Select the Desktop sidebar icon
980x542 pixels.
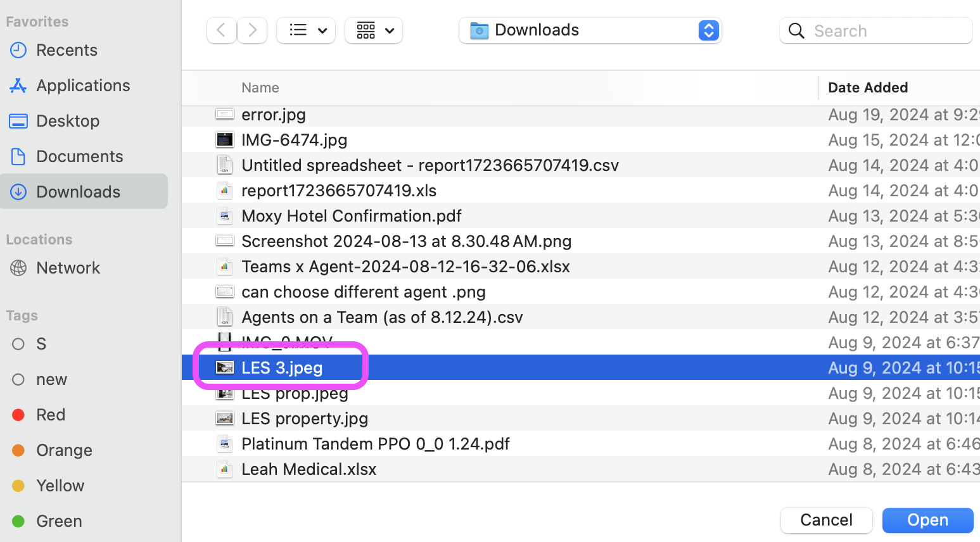click(x=18, y=121)
